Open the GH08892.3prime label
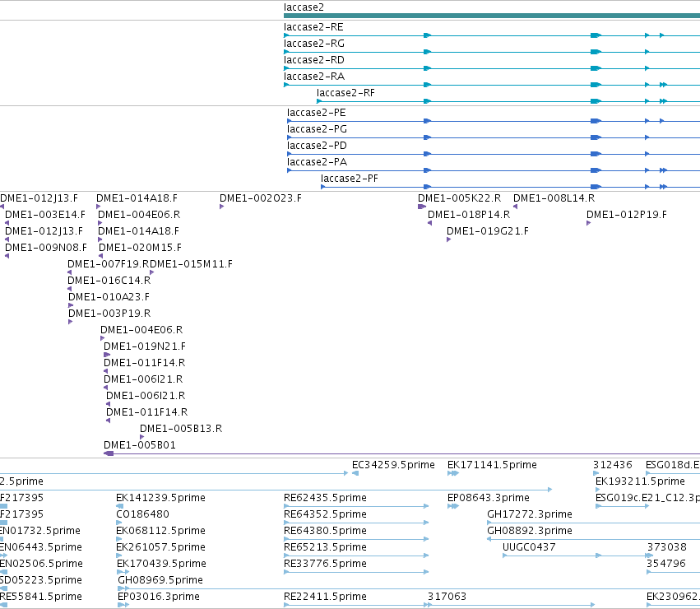Viewport: 700px width, 609px height. (x=530, y=531)
